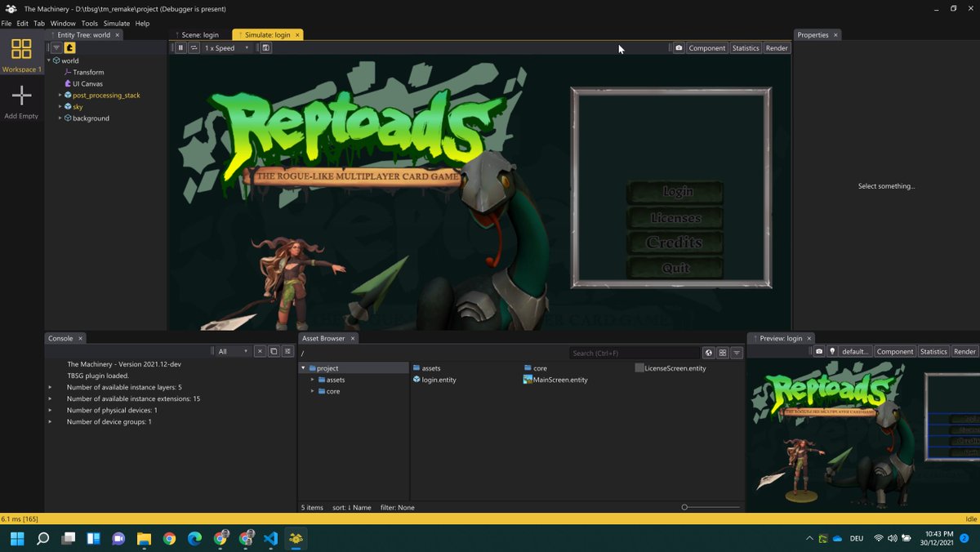Click the post_processing_stack cube icon

[68, 95]
